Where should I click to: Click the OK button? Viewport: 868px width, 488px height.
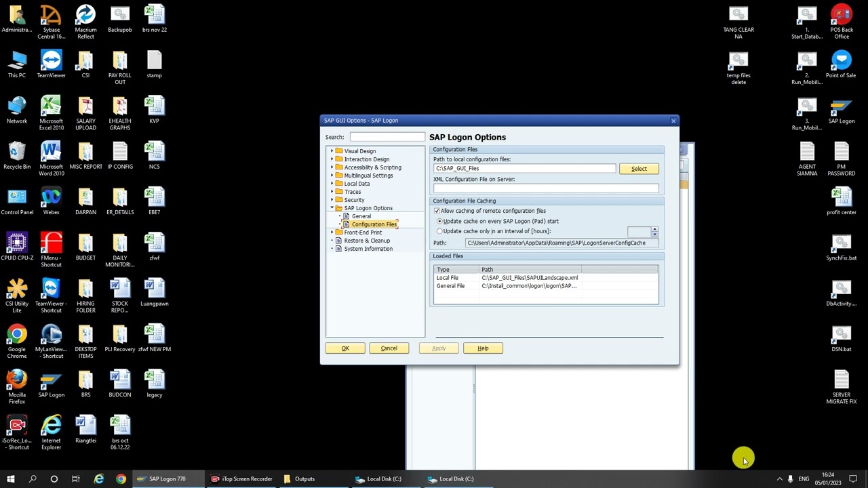pos(345,348)
